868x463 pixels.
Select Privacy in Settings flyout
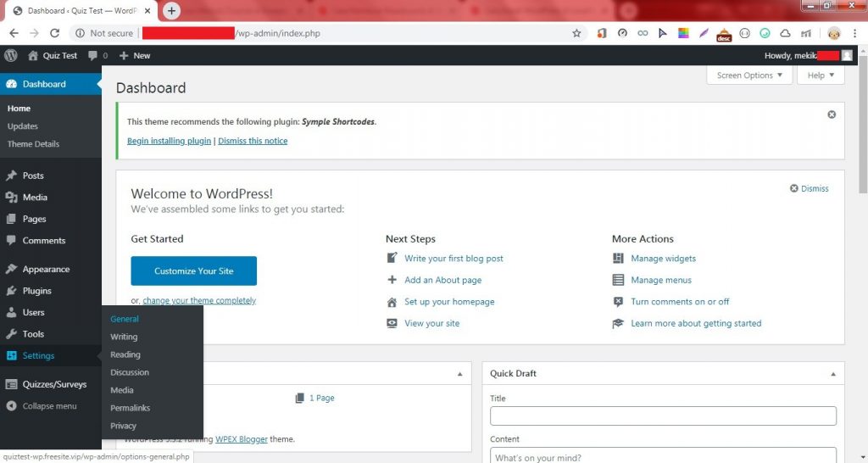[x=123, y=426]
